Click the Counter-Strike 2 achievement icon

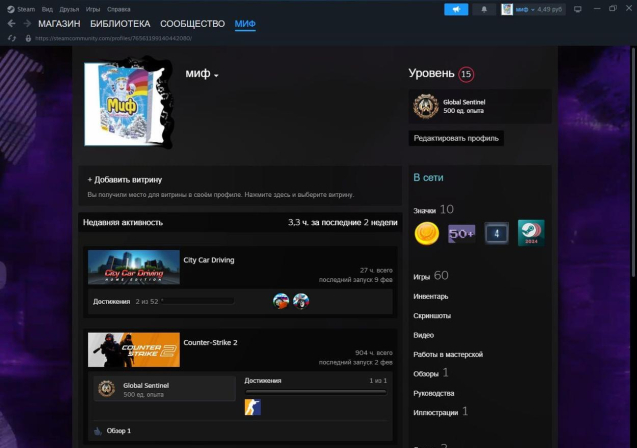(252, 407)
